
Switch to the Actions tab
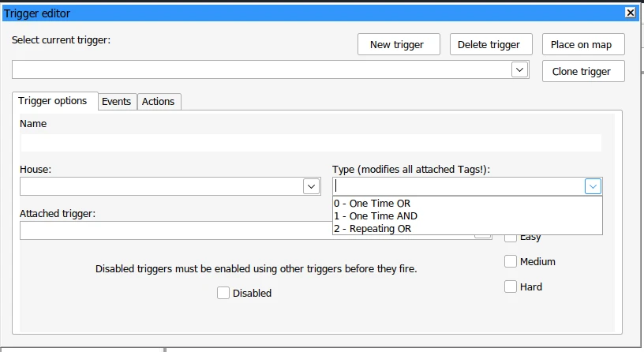click(x=158, y=101)
